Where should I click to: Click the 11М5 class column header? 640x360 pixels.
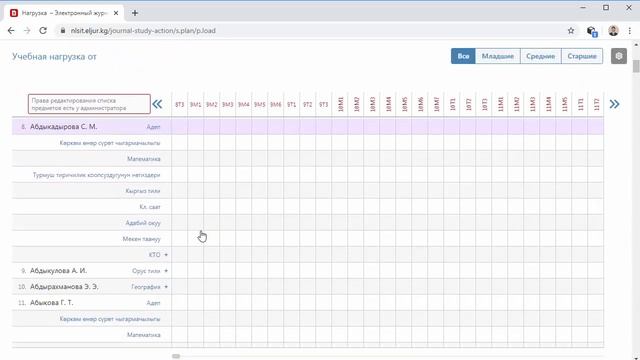click(x=564, y=104)
